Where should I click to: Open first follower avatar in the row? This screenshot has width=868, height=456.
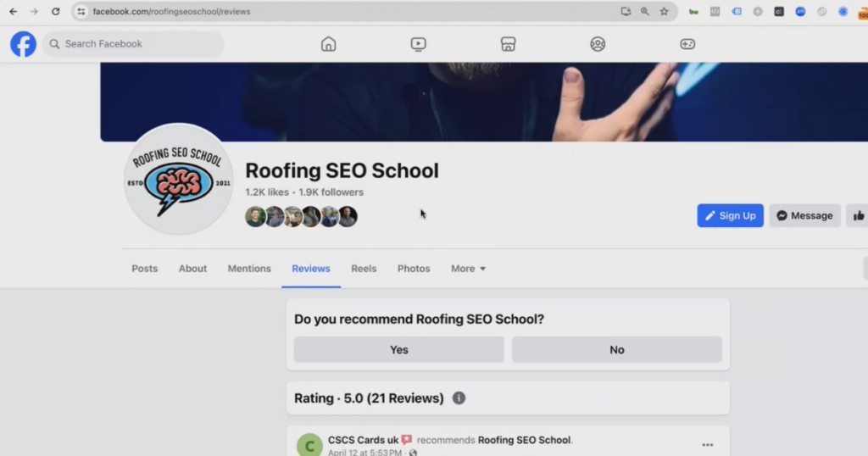pos(255,216)
